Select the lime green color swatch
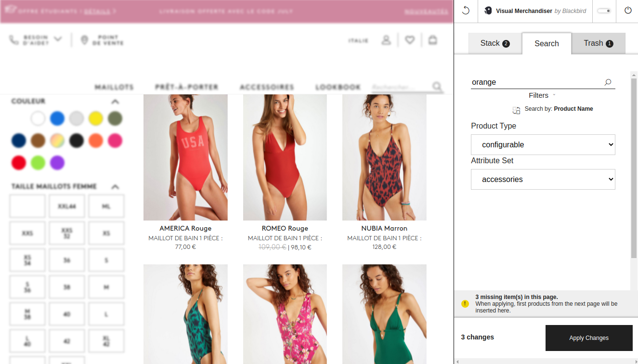 coord(38,163)
